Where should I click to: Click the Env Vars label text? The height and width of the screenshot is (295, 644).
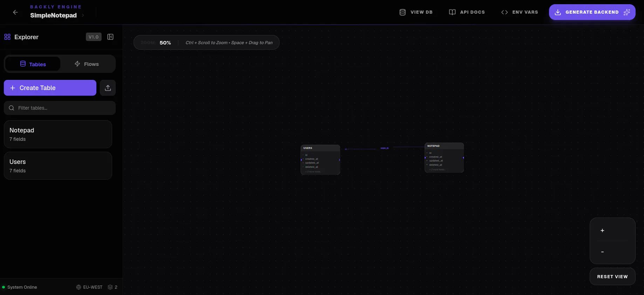(x=525, y=12)
